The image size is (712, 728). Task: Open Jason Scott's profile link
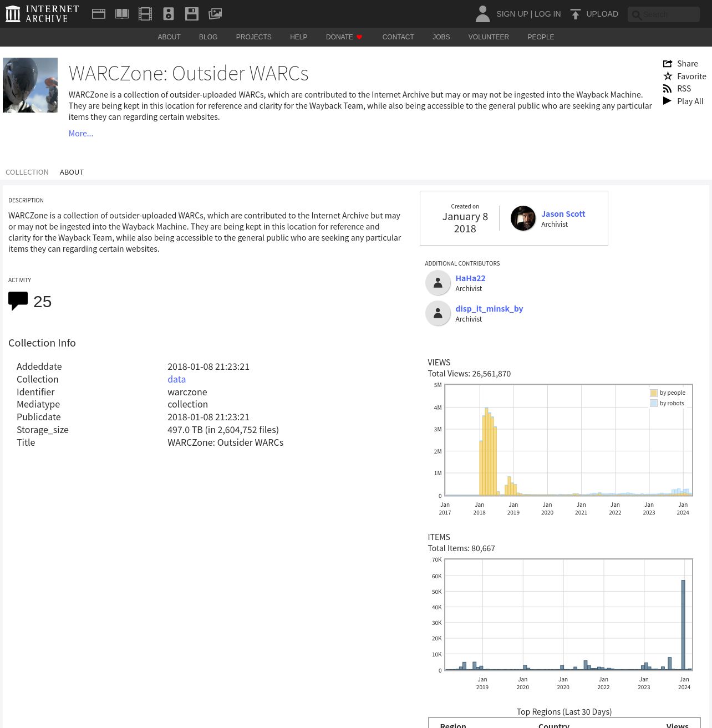coord(563,214)
